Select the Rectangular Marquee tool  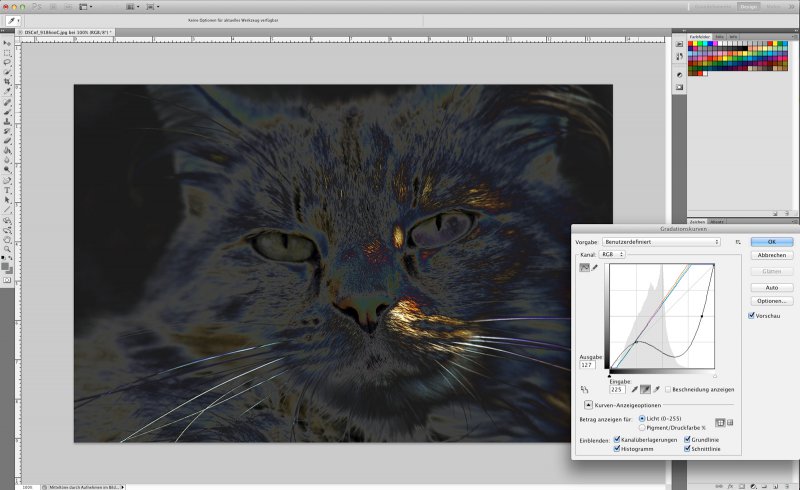point(7,53)
